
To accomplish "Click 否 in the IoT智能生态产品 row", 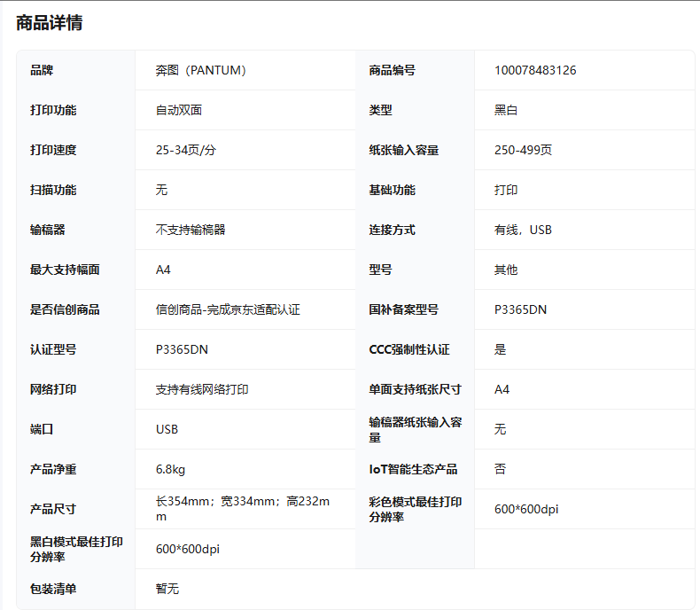I will (x=500, y=469).
